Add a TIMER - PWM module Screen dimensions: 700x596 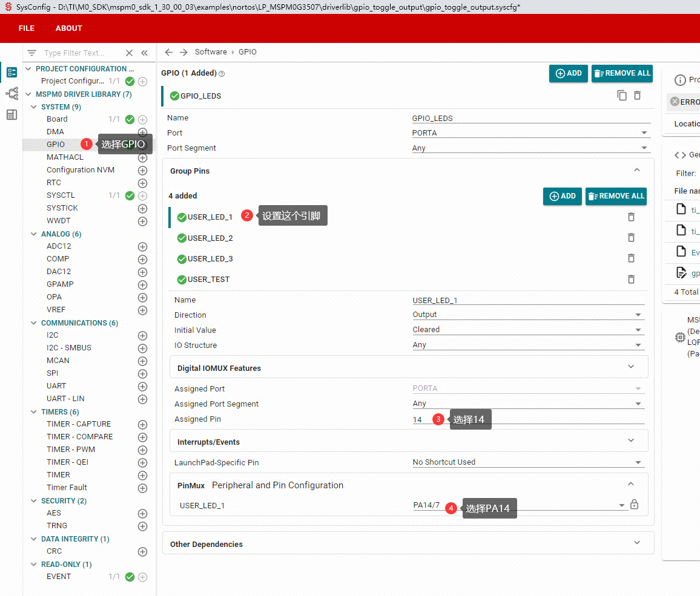[x=142, y=450]
